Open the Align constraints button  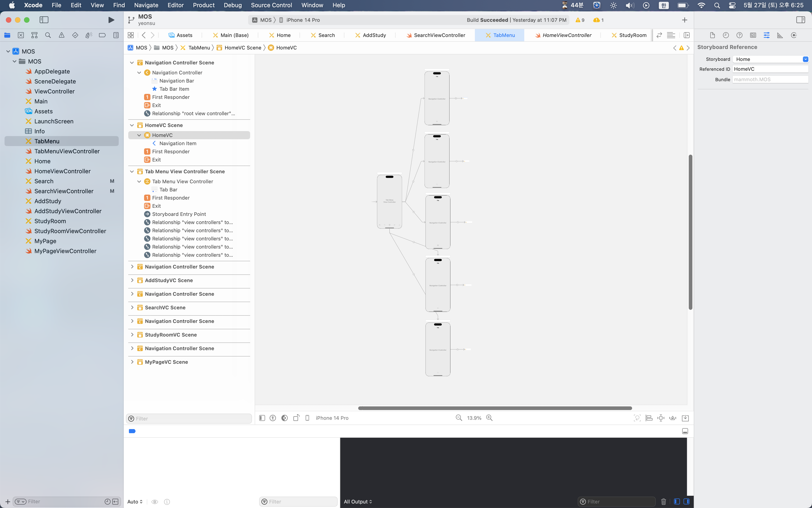tap(649, 418)
